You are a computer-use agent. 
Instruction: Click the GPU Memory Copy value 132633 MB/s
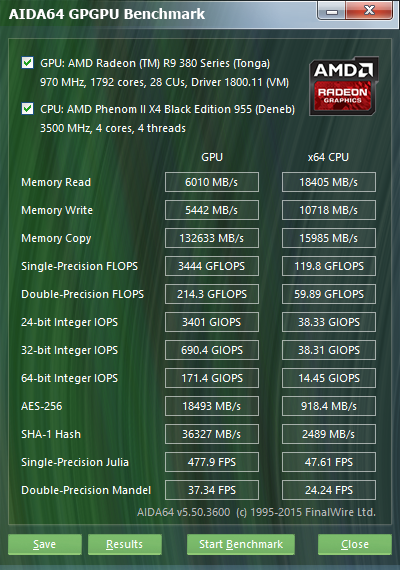pos(212,238)
